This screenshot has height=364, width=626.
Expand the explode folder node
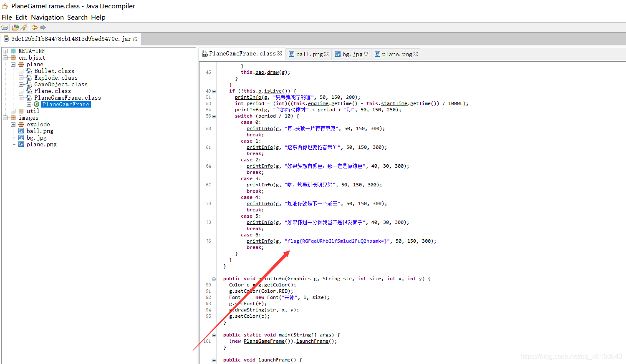pos(13,124)
